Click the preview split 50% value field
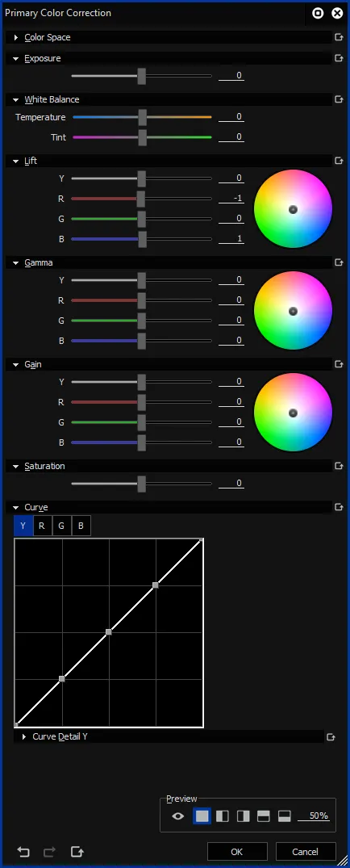This screenshot has height=868, width=350. [314, 816]
